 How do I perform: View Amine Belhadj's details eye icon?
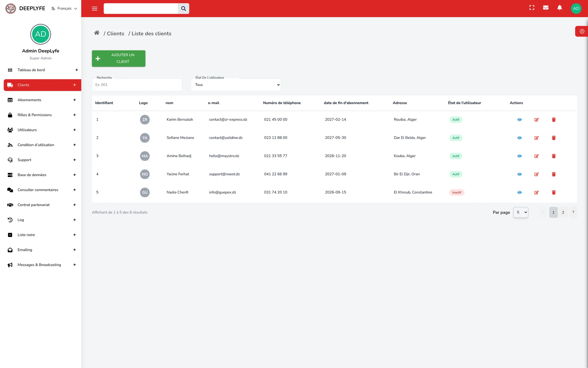click(x=519, y=156)
